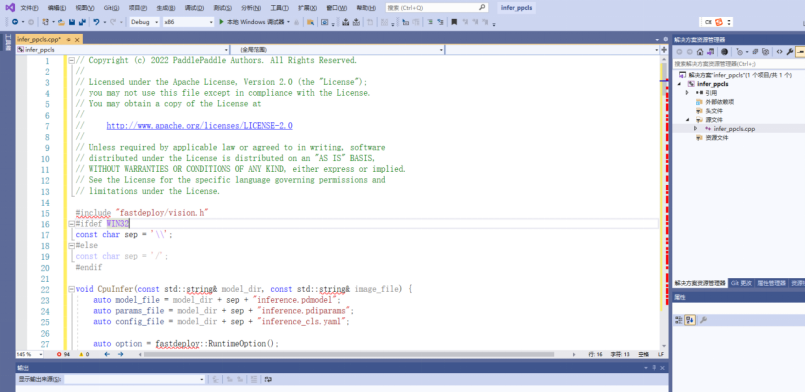Expand infer_ppcls.cpp node in Solution Explorer
The image size is (806, 392).
[x=696, y=128]
